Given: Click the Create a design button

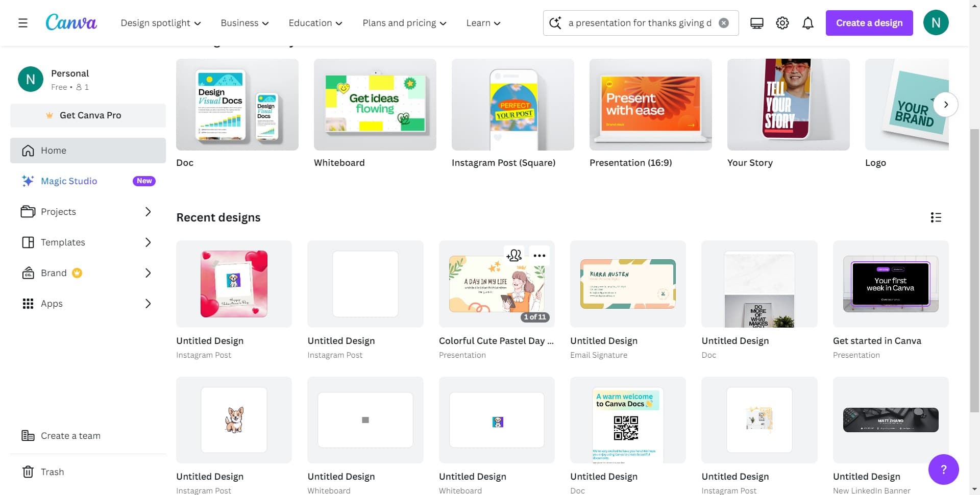Looking at the screenshot, I should click(x=869, y=23).
